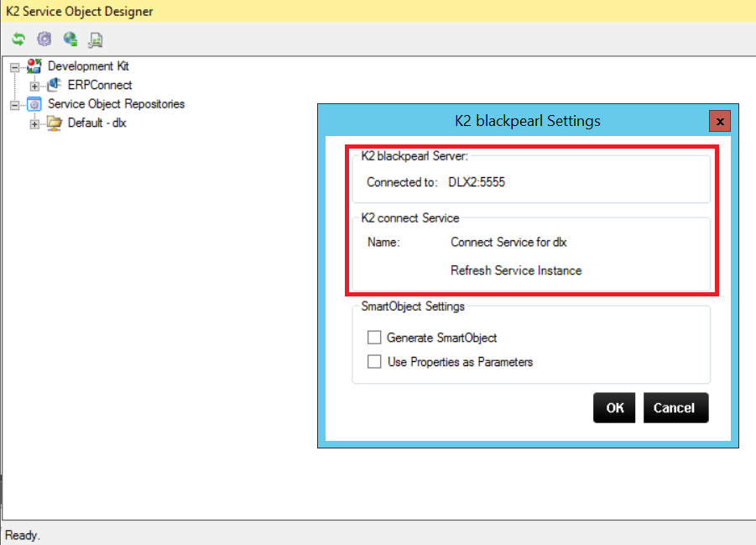Click the Ready status bar text
The image size is (756, 545).
click(23, 536)
